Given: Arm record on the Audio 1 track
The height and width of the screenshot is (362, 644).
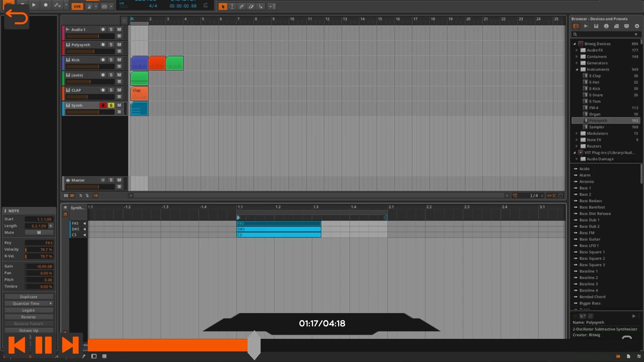Looking at the screenshot, I should 103,29.
